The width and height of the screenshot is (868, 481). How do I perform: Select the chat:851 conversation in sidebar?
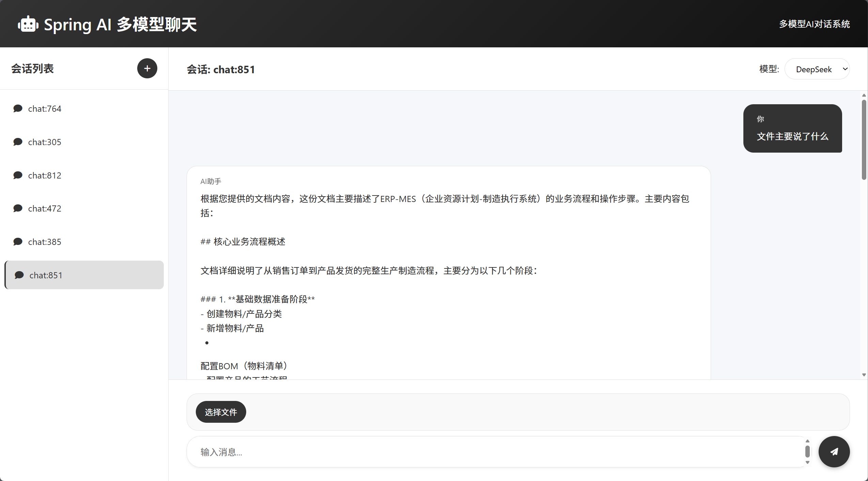84,275
